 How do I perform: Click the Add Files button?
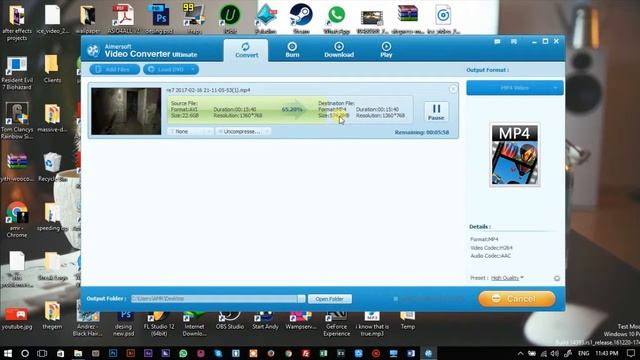115,69
